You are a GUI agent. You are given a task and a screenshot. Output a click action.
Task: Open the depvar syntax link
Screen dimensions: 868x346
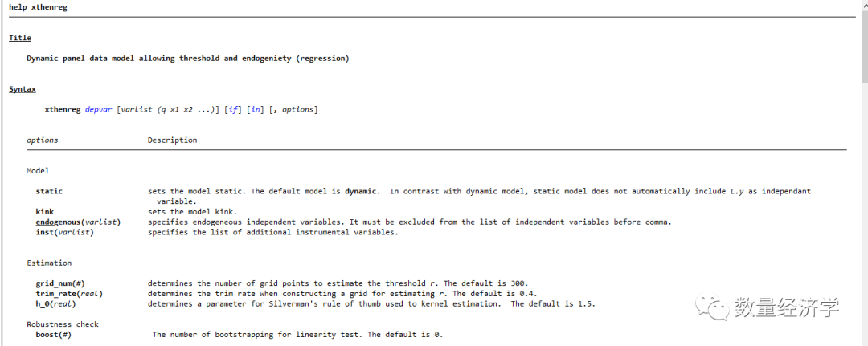[99, 109]
